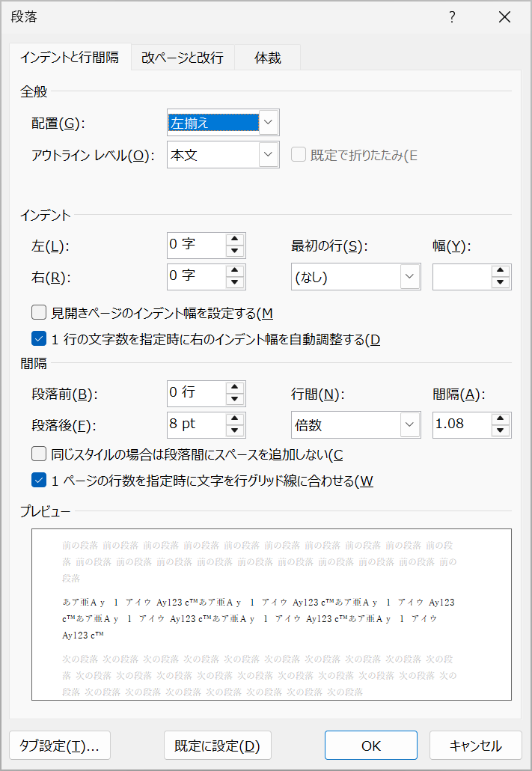532x771 pixels.
Task: Confirm with the OK button
Action: 371,746
